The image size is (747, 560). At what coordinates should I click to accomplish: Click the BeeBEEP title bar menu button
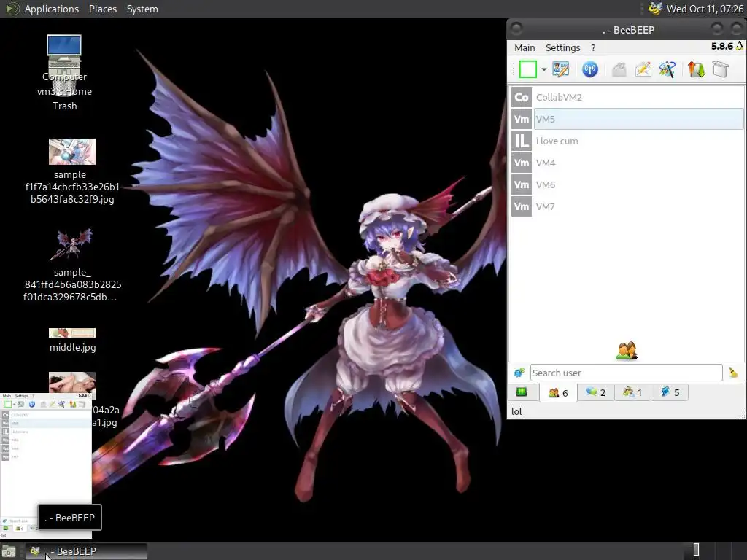click(x=516, y=28)
